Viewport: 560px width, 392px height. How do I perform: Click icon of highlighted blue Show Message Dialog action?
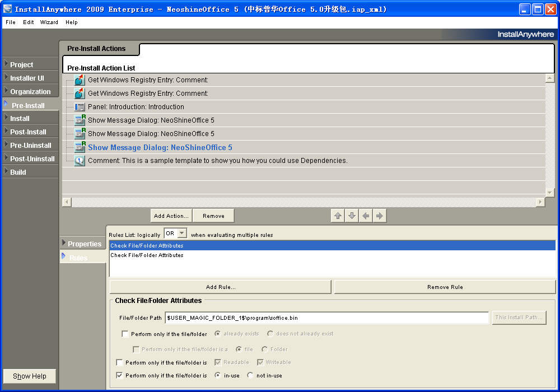(80, 147)
